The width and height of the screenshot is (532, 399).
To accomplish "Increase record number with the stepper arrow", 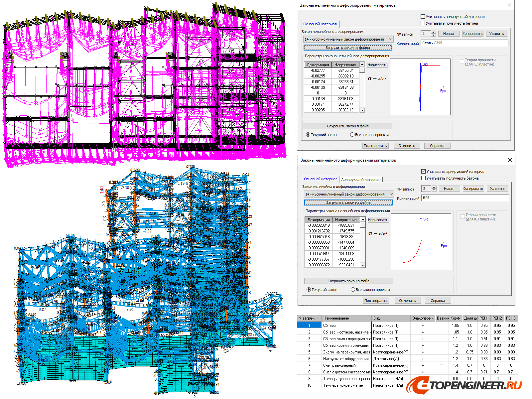I will pyautogui.click(x=433, y=32).
